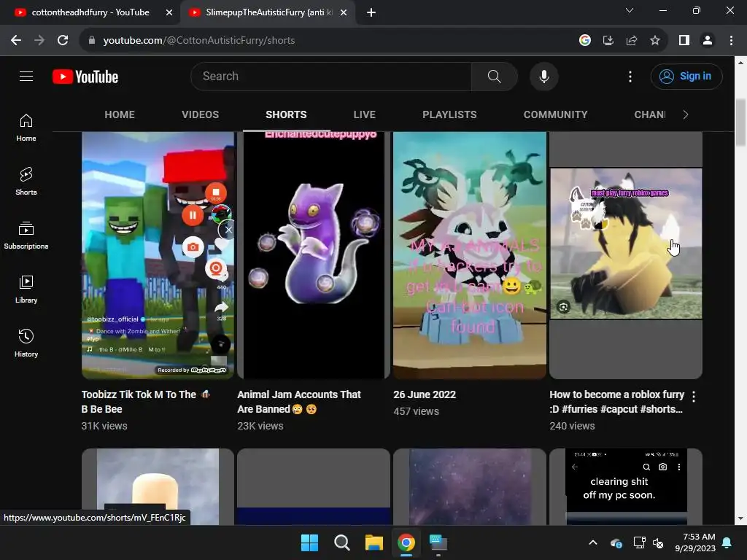
Task: Click the install app icon in address bar
Action: click(x=608, y=41)
